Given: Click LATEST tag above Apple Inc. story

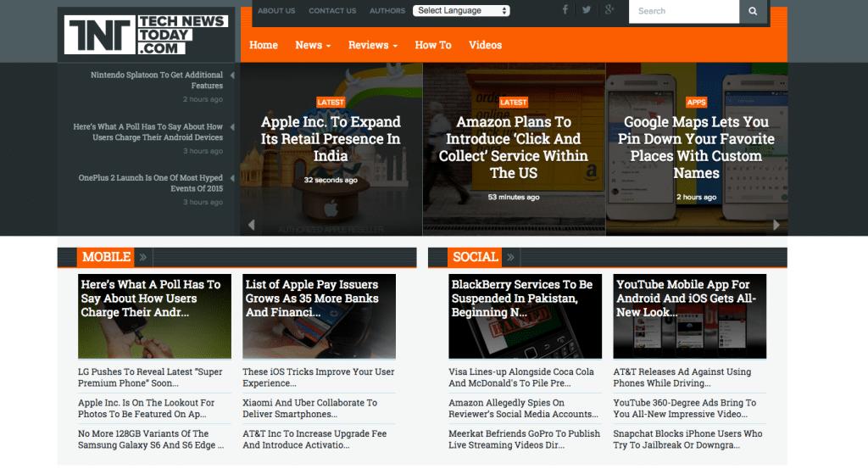Looking at the screenshot, I should coord(331,103).
